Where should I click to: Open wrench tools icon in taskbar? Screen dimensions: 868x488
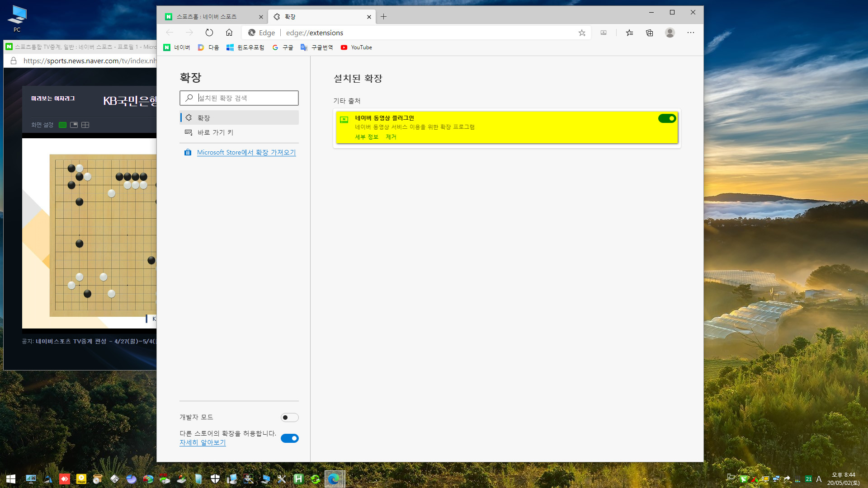pos(282,479)
